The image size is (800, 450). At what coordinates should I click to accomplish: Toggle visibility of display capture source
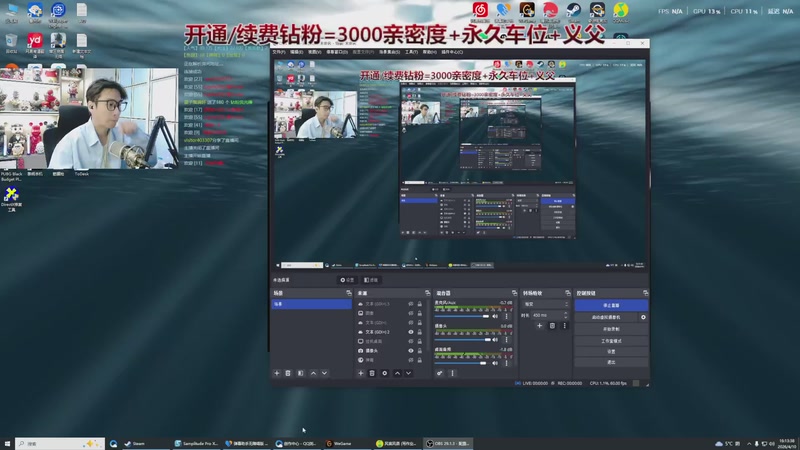(x=411, y=341)
